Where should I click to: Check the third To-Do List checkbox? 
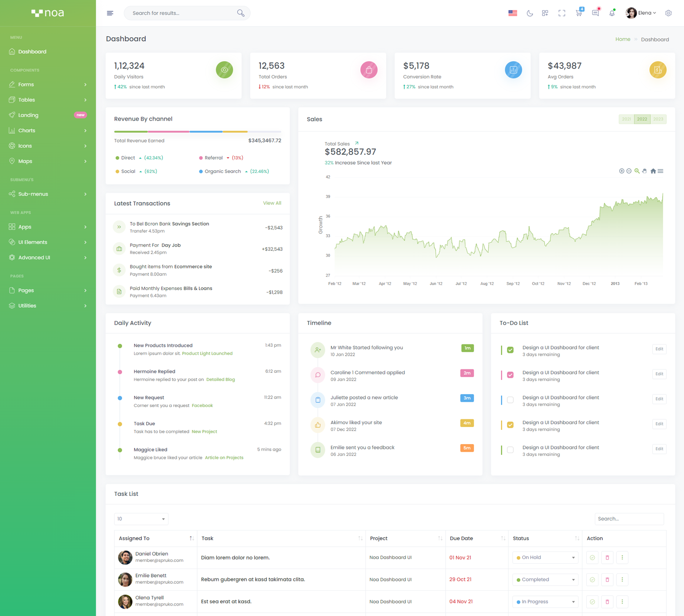tap(510, 400)
